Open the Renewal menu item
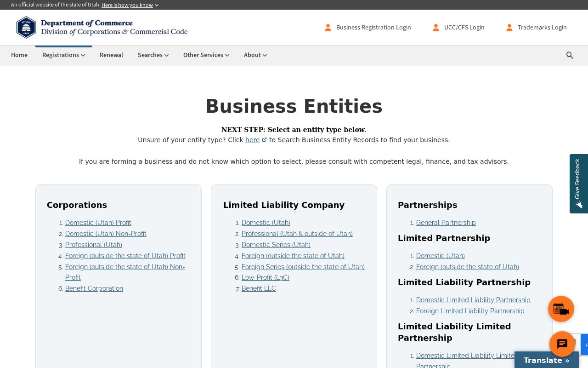 (x=111, y=55)
